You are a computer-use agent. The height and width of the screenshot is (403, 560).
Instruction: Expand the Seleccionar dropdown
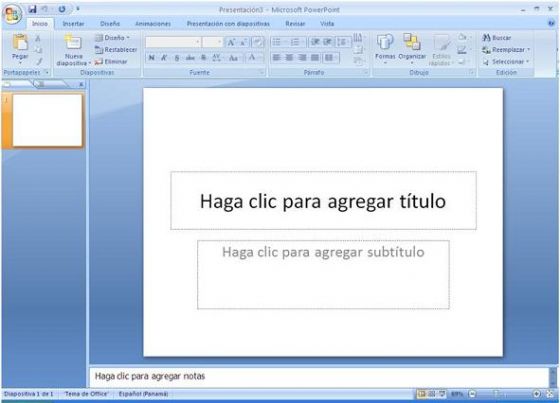(x=506, y=61)
